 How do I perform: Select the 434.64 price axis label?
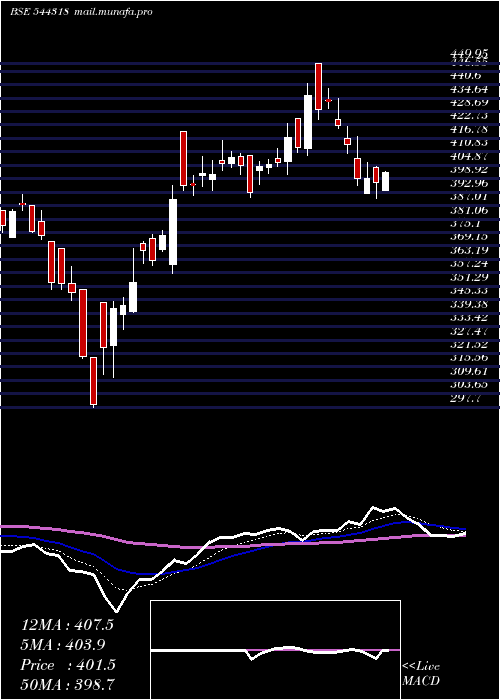point(469,89)
